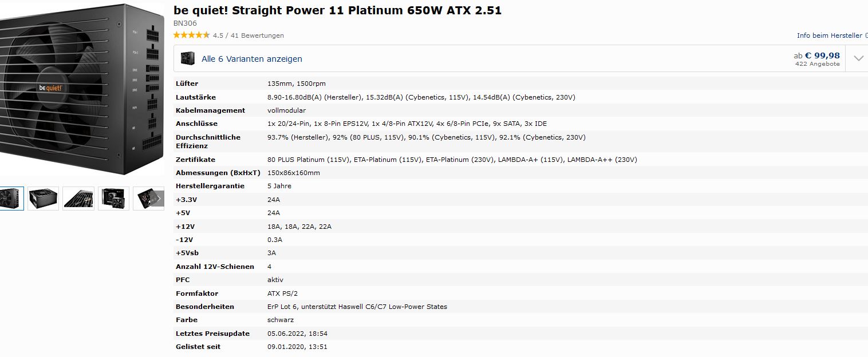The image size is (868, 357).
Task: Click the 'BN306' model number text
Action: (x=185, y=23)
